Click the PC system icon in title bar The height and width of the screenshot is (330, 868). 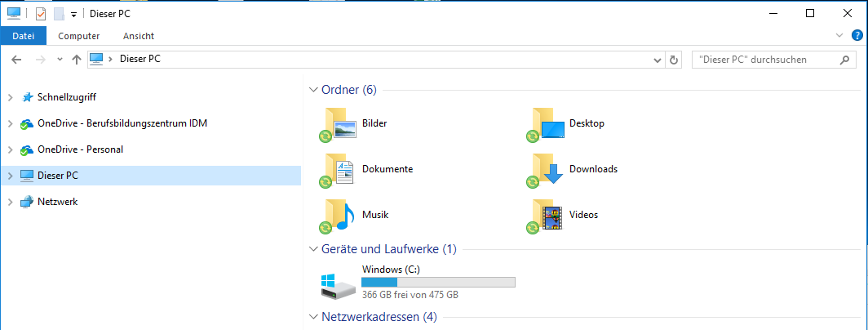point(13,13)
